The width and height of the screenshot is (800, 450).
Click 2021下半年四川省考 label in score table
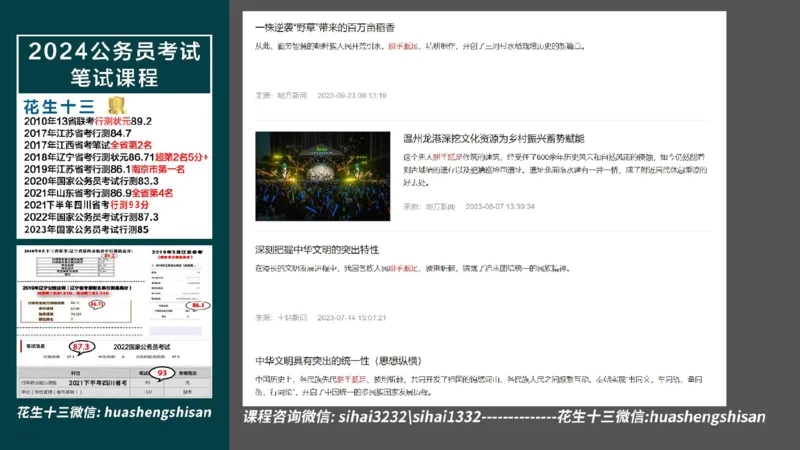point(97,383)
